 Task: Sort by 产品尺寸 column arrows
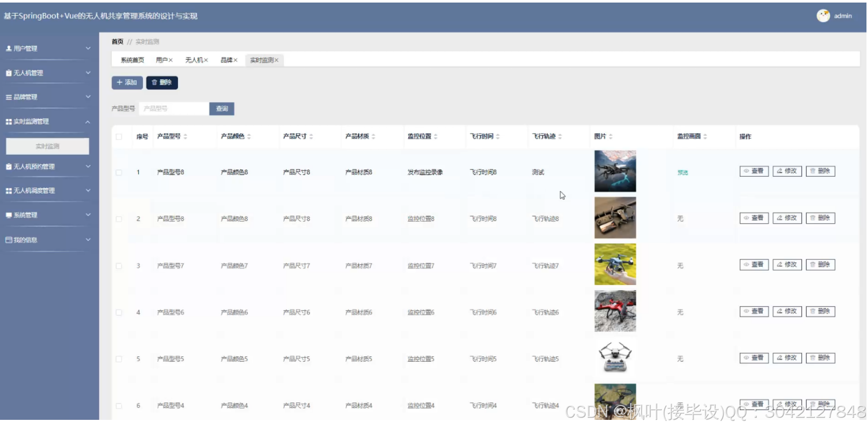pyautogui.click(x=311, y=136)
